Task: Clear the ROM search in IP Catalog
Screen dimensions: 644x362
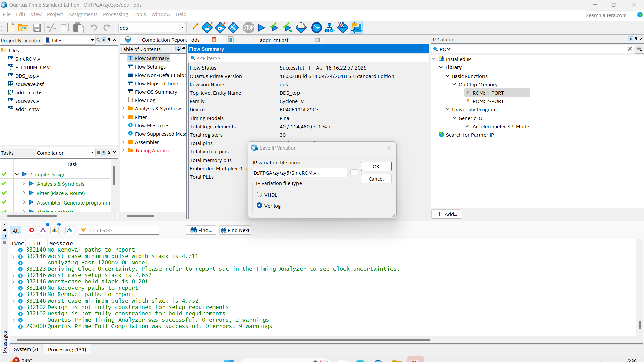Action: [630, 49]
